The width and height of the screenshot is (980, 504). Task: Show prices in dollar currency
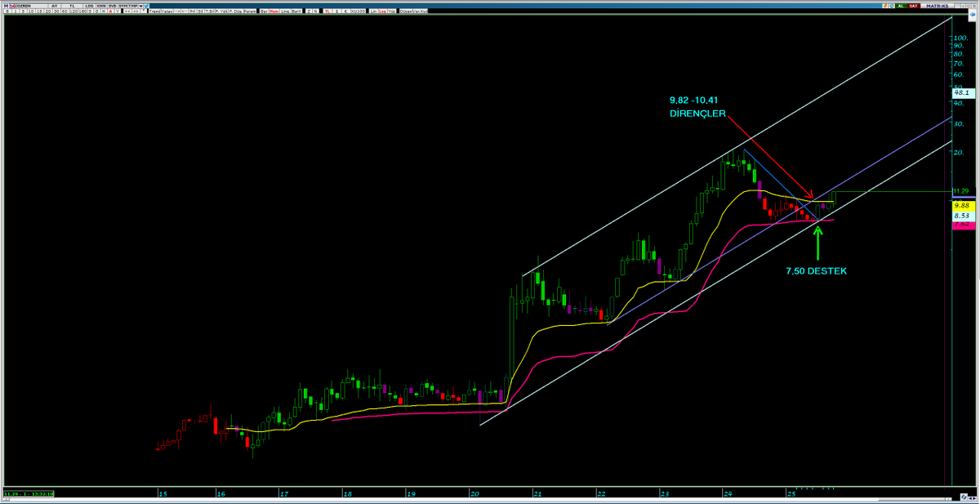point(337,11)
